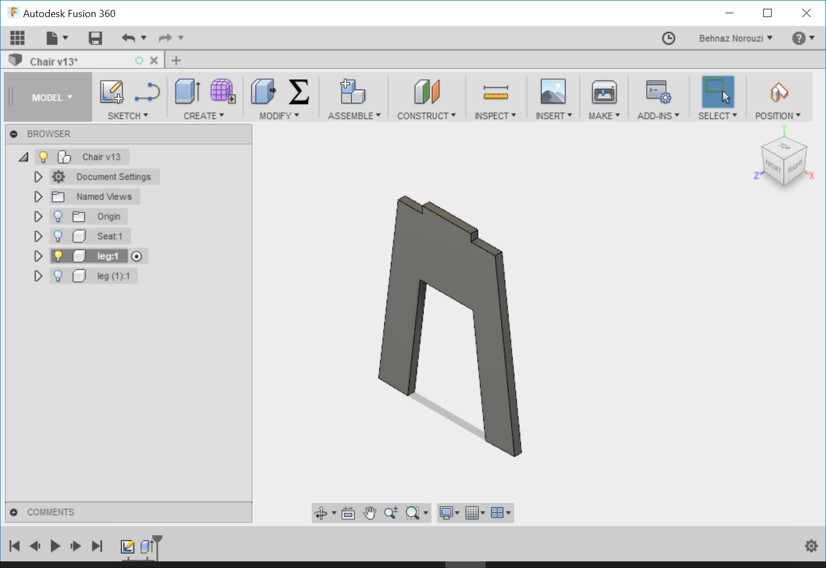Collapse the Chair v13 root node
This screenshot has width=826, height=568.
24,157
